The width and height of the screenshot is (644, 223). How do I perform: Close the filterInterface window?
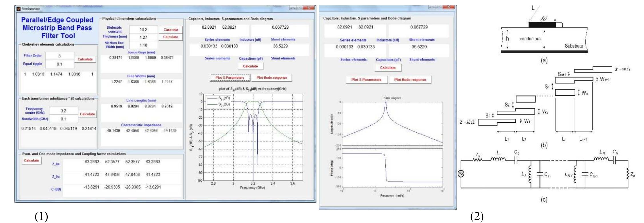point(308,8)
